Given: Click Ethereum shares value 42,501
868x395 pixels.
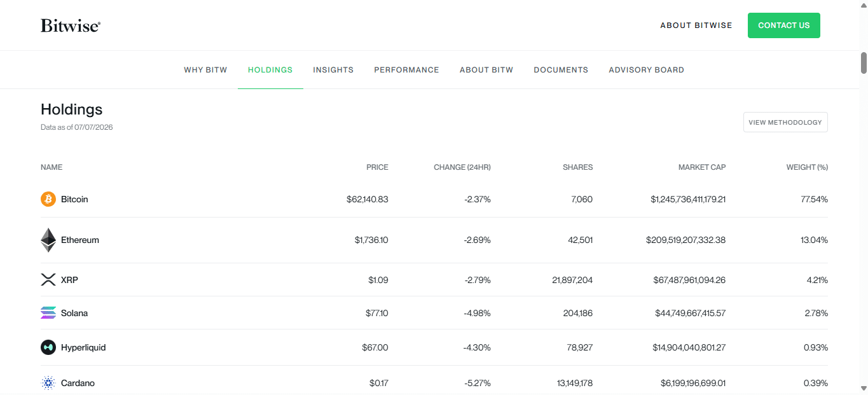Looking at the screenshot, I should pos(581,240).
